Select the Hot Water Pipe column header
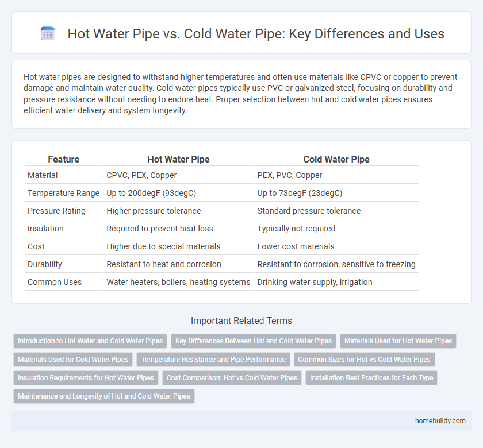483x448 pixels. coord(178,159)
